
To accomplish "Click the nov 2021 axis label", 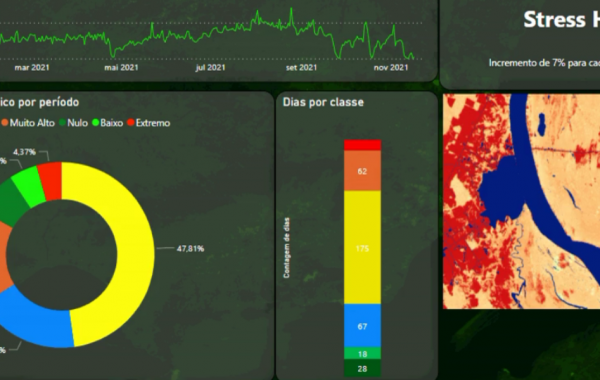I will coord(391,68).
